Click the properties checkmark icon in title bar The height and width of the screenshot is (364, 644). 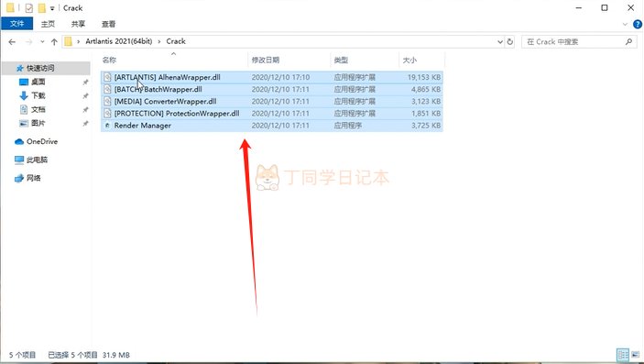(28, 8)
